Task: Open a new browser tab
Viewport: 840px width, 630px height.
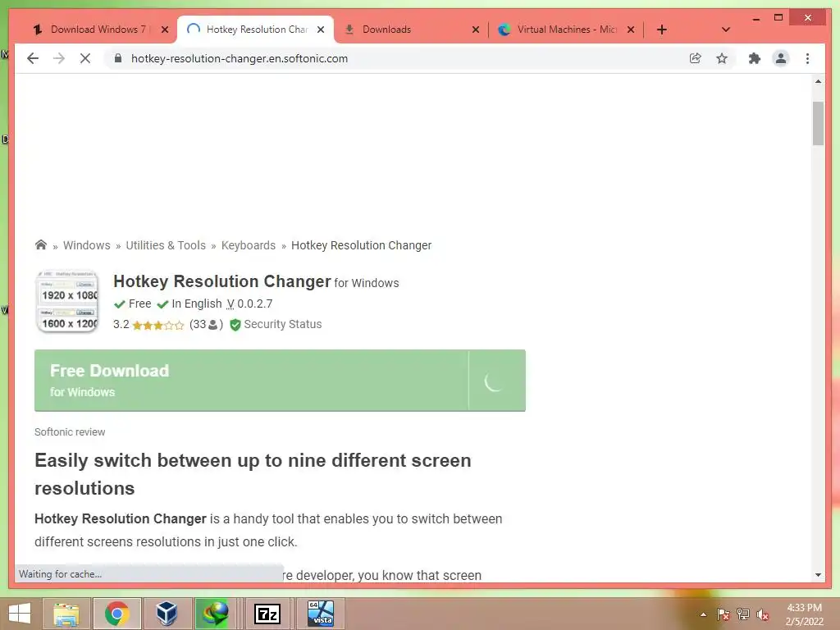Action: tap(662, 30)
